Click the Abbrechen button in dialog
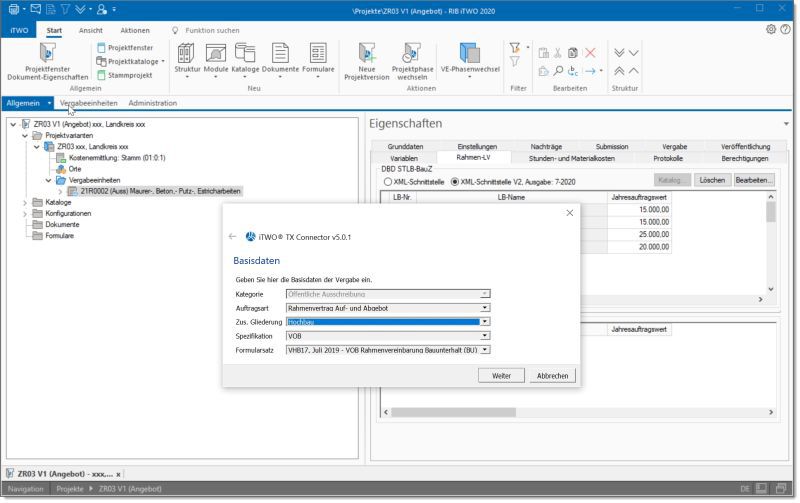 [552, 375]
